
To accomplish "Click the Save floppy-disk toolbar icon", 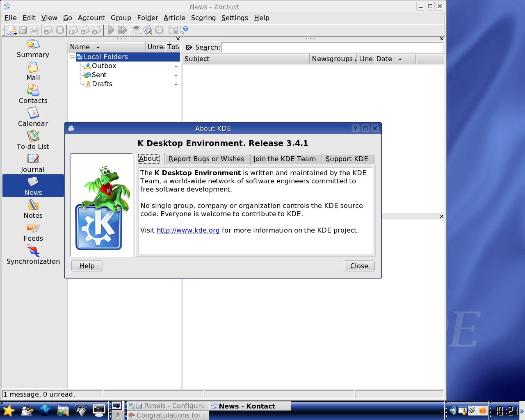I will [x=23, y=30].
